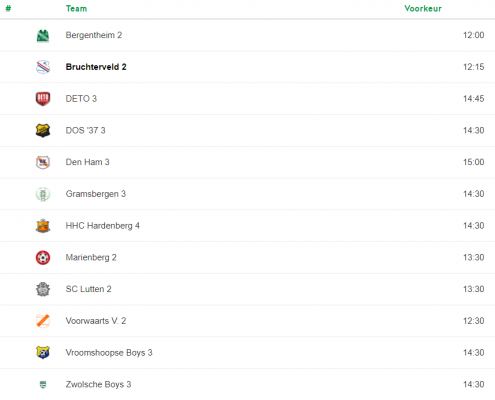Screen dimensions: 495x400
Task: Click the HHC Hardenberg 4 orange crest
Action: pyautogui.click(x=43, y=226)
